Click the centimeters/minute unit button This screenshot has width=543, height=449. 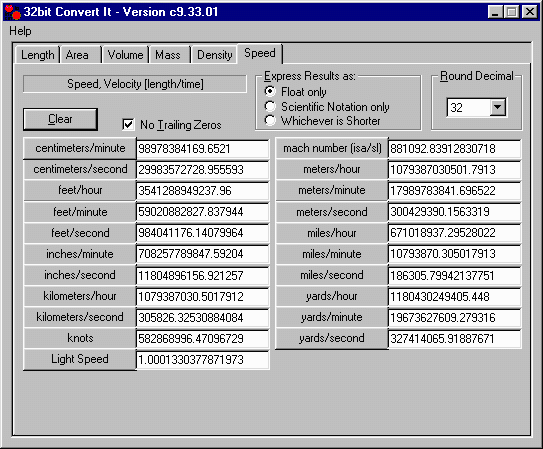pyautogui.click(x=80, y=149)
